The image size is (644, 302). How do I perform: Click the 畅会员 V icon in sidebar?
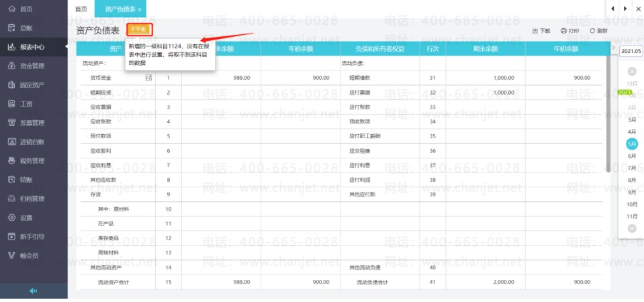pos(12,256)
